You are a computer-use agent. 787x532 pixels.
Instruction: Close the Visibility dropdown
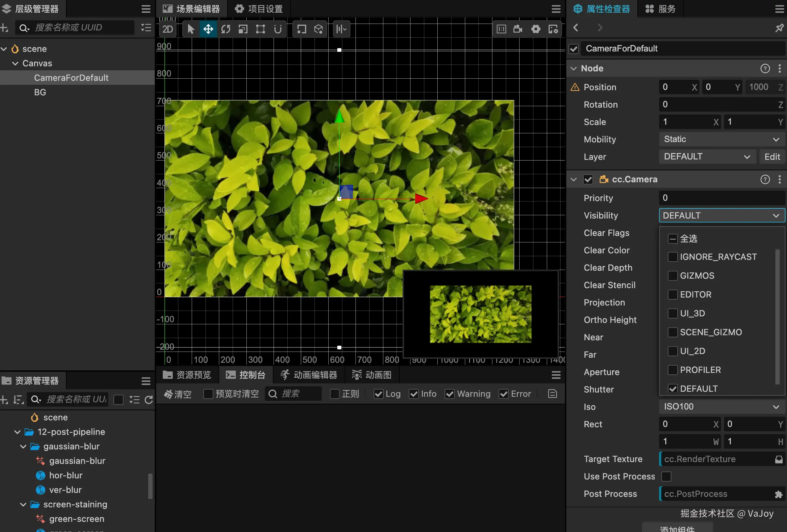pyautogui.click(x=722, y=216)
